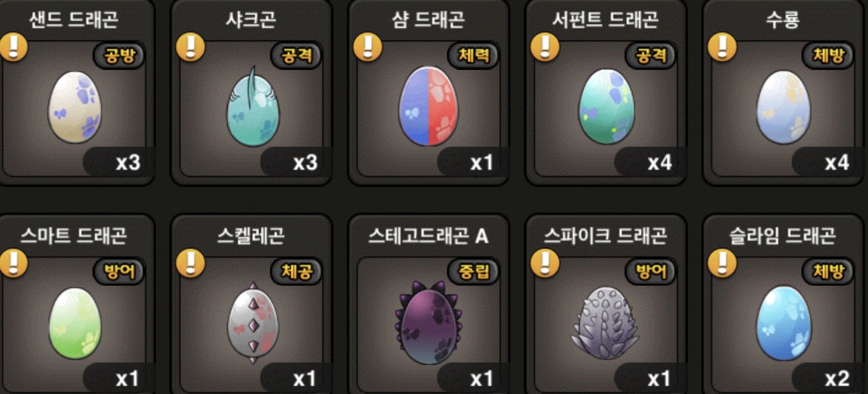Open the alert badge on 샤크곤 card
The height and width of the screenshot is (394, 868).
(x=190, y=47)
